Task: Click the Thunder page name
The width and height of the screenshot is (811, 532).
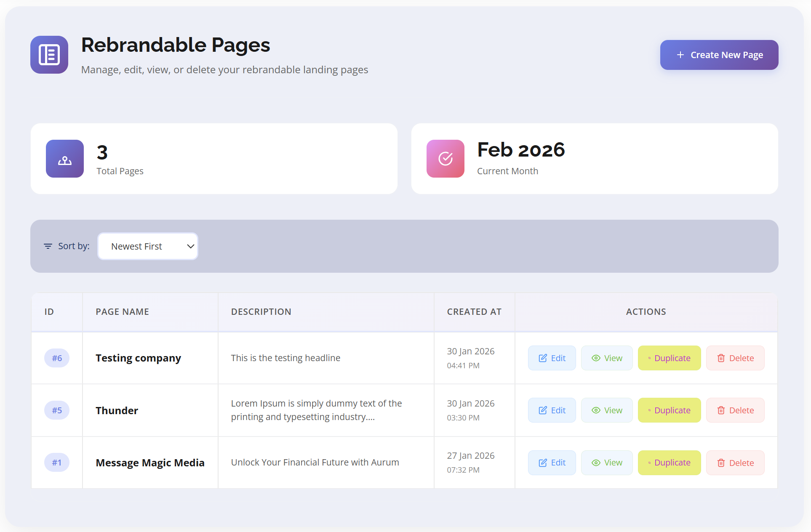Action: [x=117, y=410]
